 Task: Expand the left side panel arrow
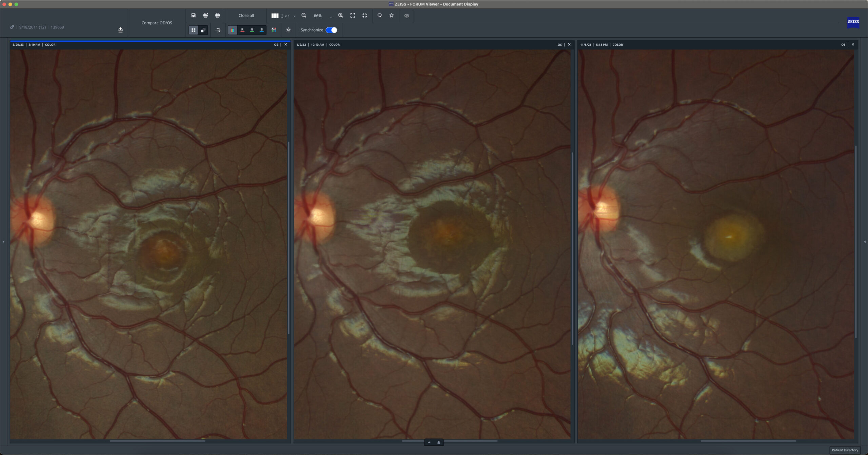coord(3,242)
